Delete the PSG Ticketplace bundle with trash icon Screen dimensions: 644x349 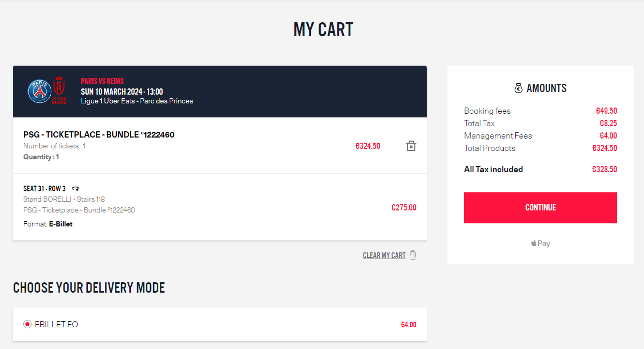[411, 146]
